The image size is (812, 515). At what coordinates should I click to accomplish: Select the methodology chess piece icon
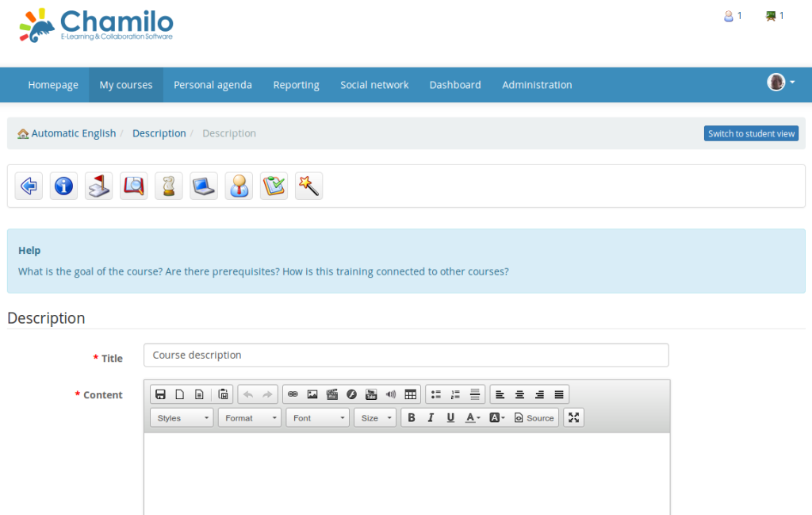click(x=169, y=186)
